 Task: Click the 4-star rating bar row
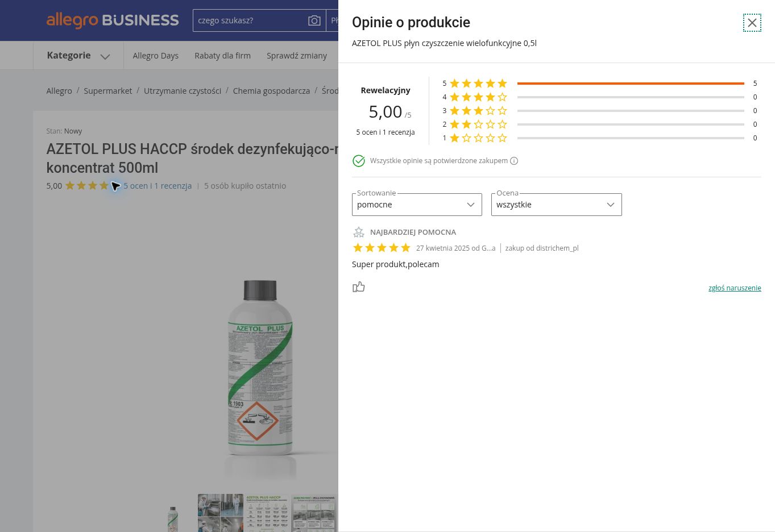tap(600, 97)
